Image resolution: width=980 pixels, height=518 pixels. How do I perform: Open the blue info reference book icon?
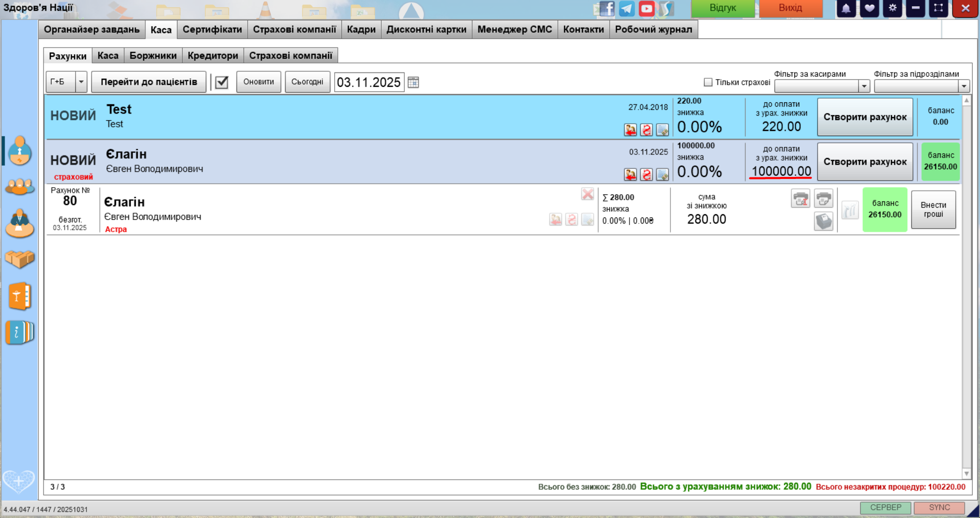coord(19,332)
